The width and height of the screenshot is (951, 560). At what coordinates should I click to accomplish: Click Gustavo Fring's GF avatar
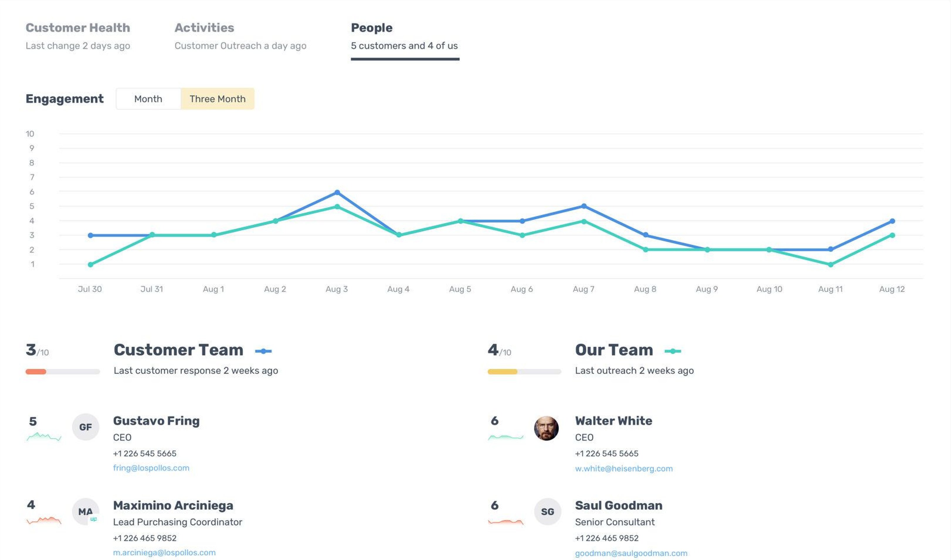[85, 427]
